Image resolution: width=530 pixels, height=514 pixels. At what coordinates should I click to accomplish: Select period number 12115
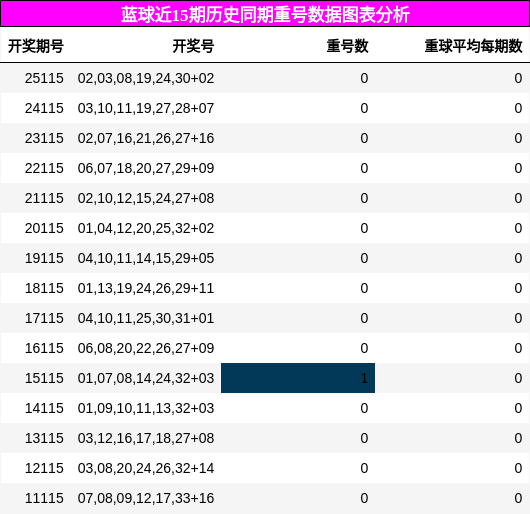(x=44, y=468)
